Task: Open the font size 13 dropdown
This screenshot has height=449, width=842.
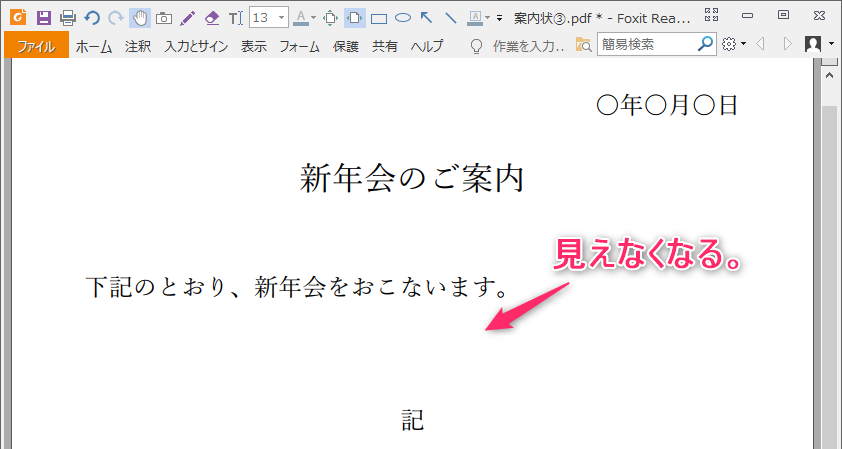Action: pos(281,18)
